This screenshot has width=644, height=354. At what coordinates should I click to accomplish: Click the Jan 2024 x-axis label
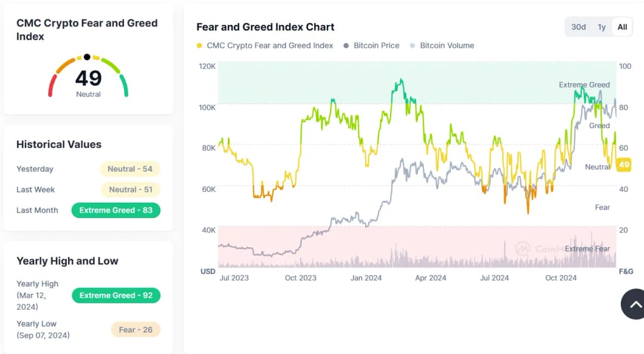click(x=366, y=278)
